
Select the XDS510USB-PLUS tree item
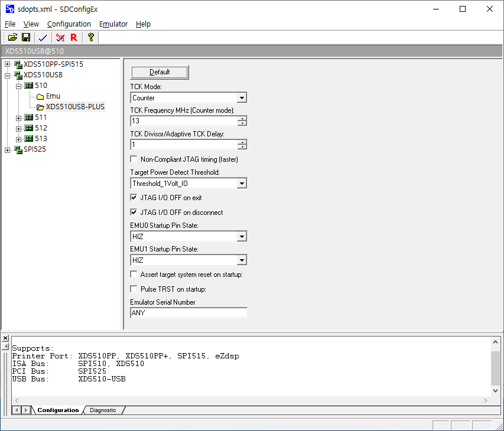75,107
